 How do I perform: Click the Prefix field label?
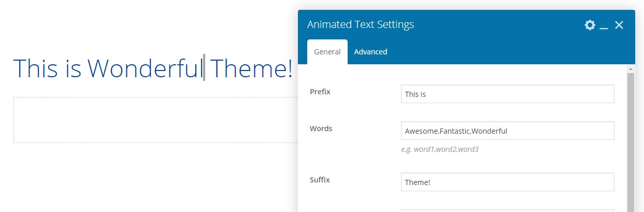pyautogui.click(x=320, y=92)
